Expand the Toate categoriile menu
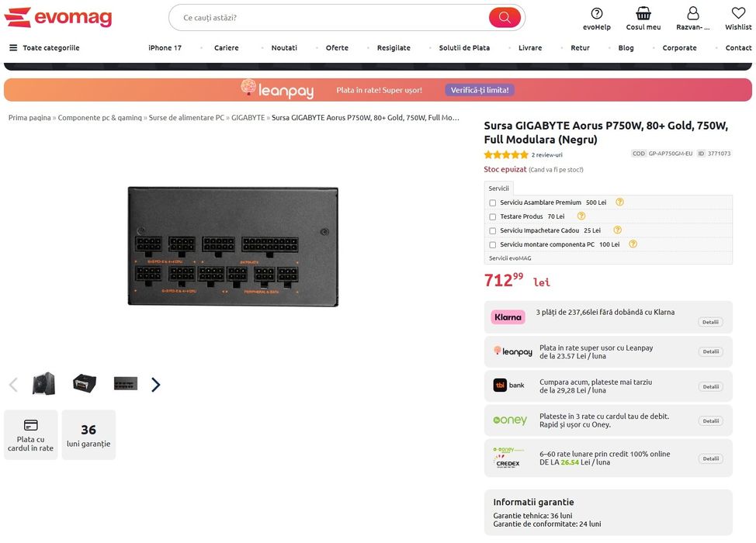 [44, 48]
